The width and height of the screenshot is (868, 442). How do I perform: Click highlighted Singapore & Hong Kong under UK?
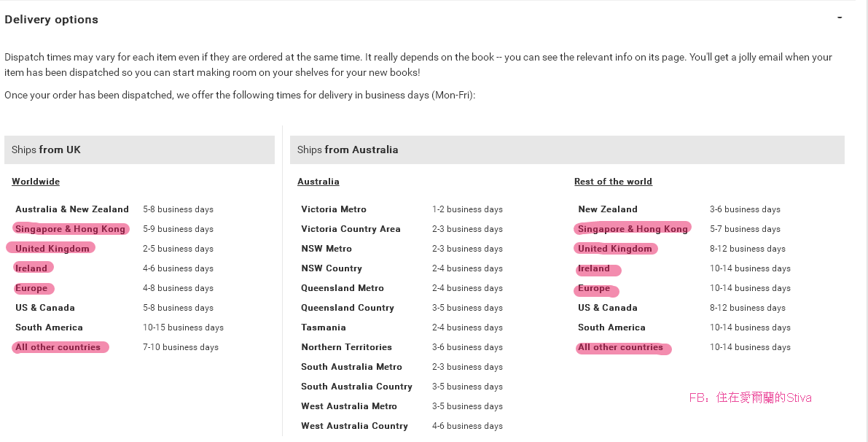pos(71,229)
